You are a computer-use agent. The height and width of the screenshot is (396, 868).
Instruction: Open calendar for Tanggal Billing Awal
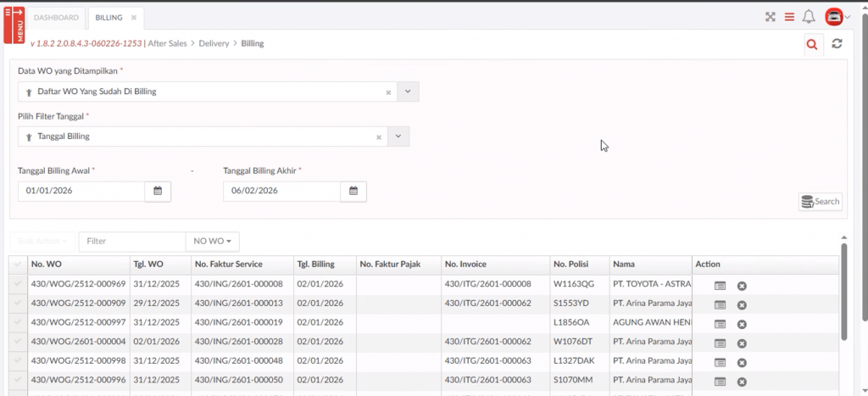[158, 191]
